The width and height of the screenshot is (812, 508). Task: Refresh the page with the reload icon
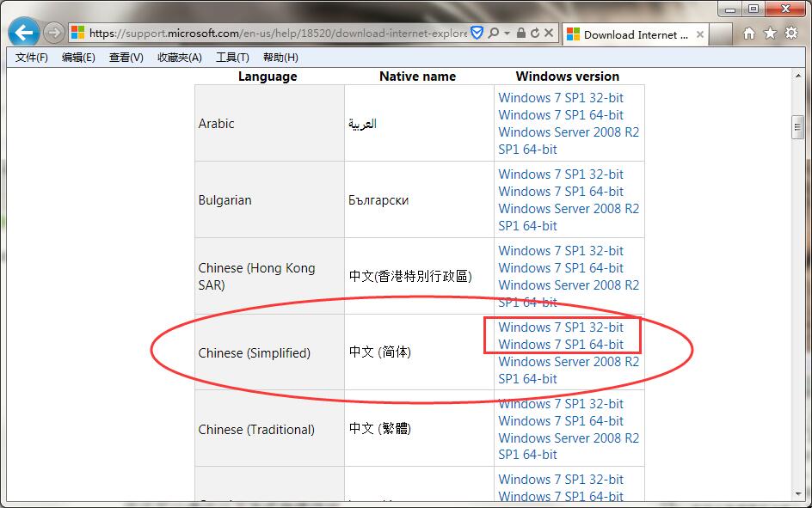[535, 34]
